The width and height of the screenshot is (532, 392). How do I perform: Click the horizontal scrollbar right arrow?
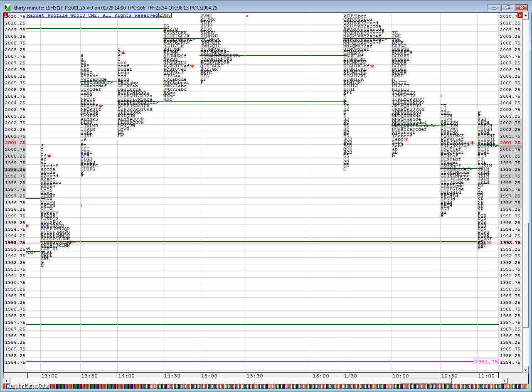click(504, 381)
